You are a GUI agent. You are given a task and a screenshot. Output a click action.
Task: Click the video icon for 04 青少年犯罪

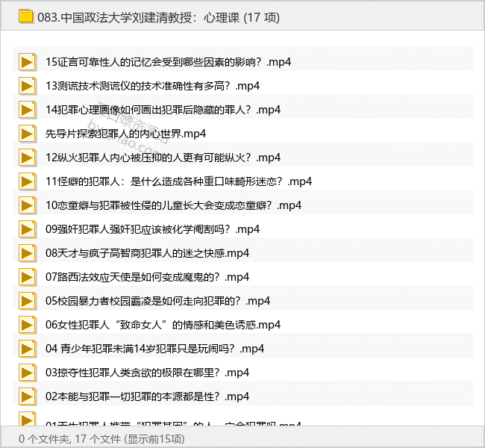[x=27, y=349]
